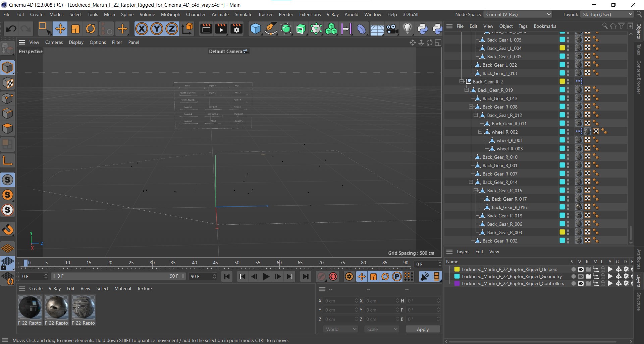Toggle visibility eye for Helpers layer

(x=581, y=269)
